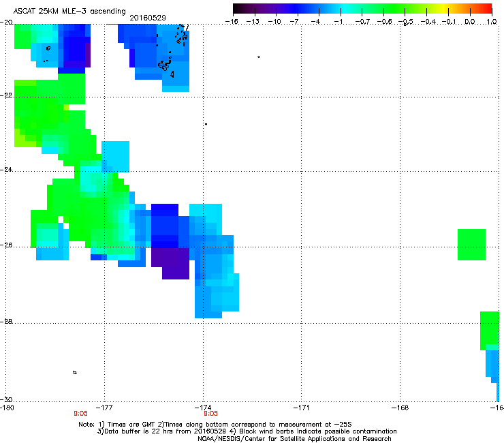The image size is (504, 443).
Task: Click the lone island dot east of -174 near -21
Action: coord(258,57)
